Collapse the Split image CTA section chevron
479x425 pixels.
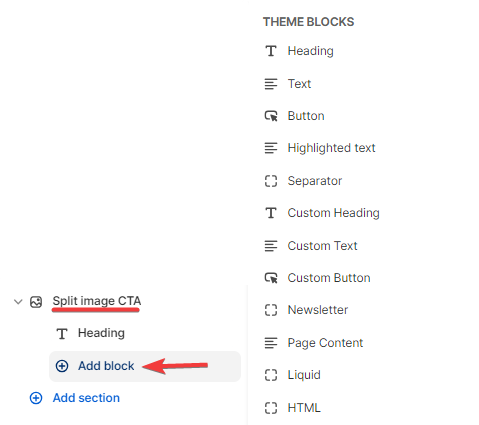18,302
